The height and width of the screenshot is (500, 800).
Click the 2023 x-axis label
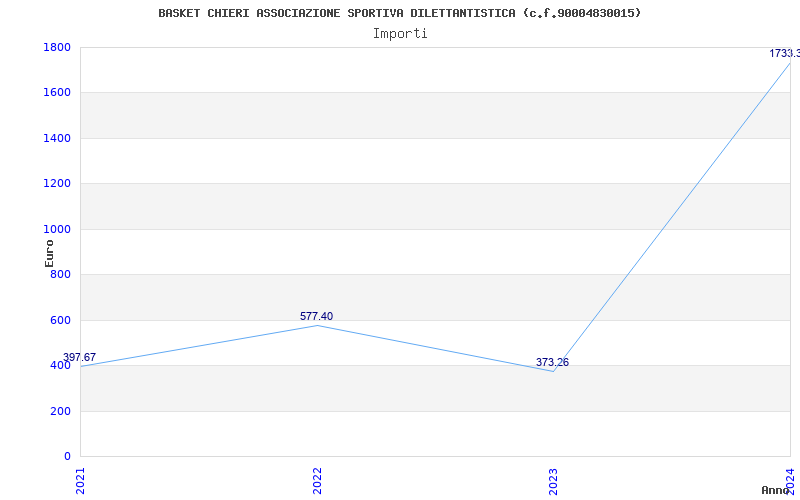point(554,480)
